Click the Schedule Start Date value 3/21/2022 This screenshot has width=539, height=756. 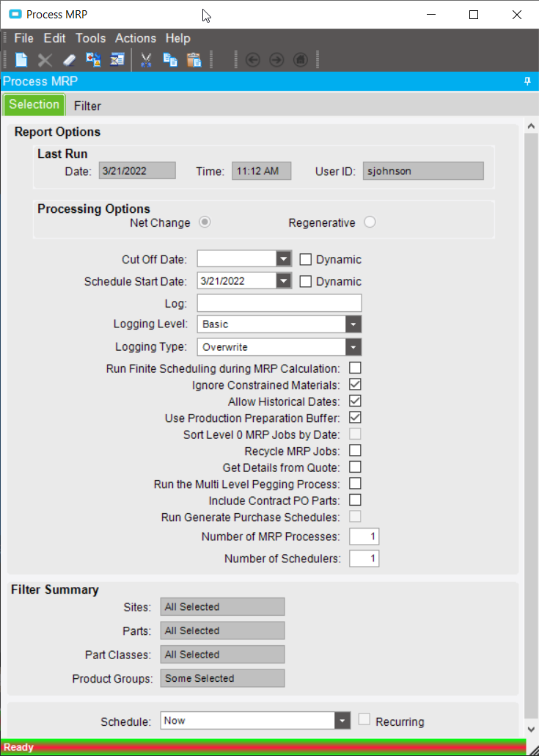click(x=222, y=281)
